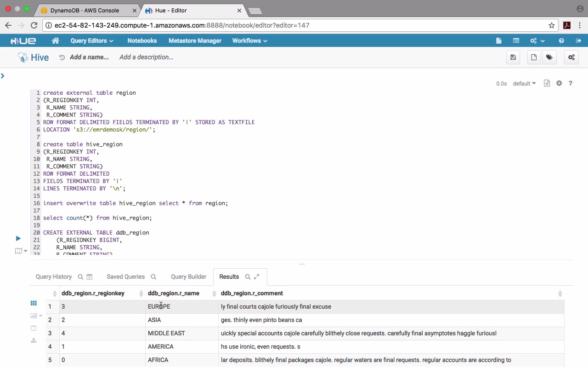Switch to the Query History tab
Image resolution: width=588 pixels, height=368 pixels.
54,277
